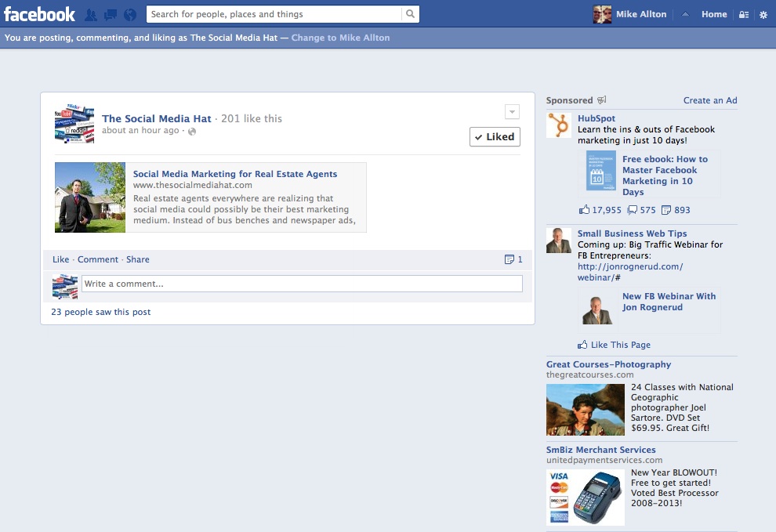Click Change to Mike Allton link
This screenshot has width=776, height=532.
point(340,38)
